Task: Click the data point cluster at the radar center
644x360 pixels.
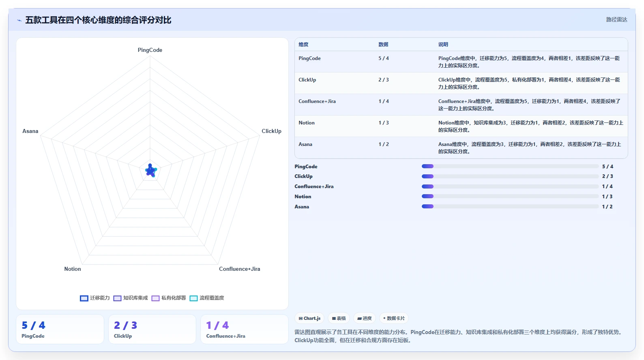Action: pos(150,171)
